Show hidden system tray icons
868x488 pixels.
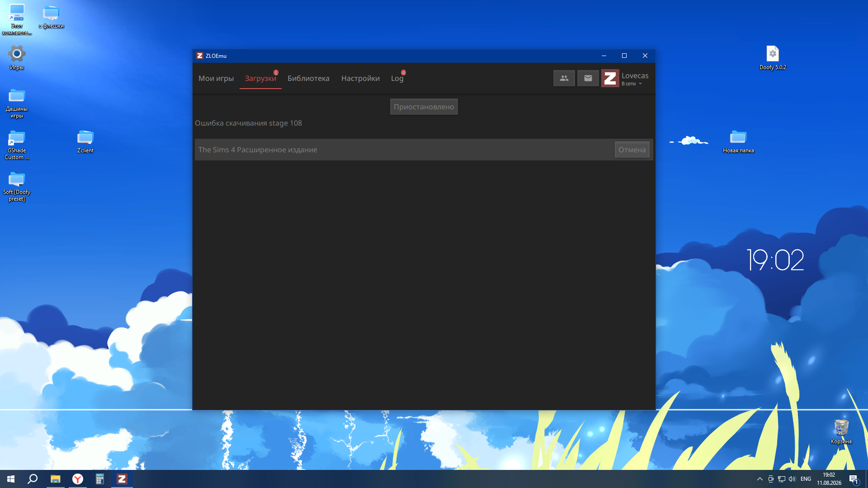point(759,479)
